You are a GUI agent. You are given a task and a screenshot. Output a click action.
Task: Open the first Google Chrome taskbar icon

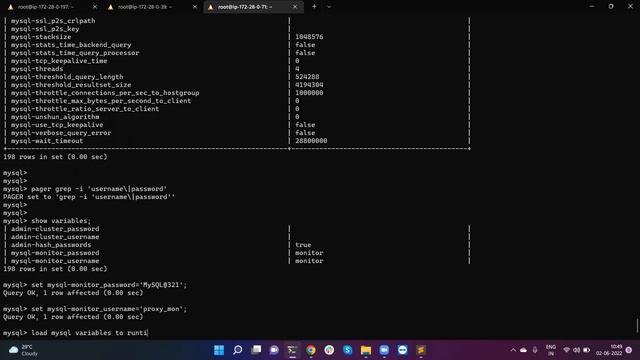coord(311,350)
